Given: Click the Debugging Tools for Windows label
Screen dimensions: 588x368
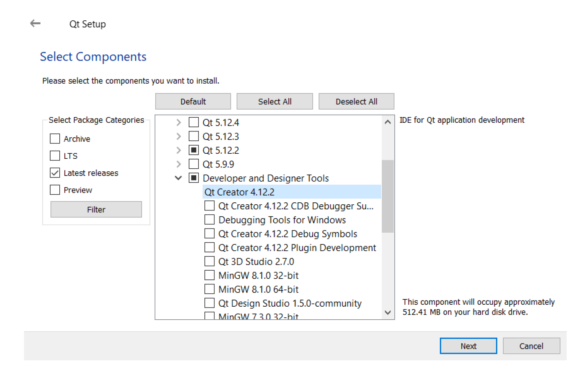Looking at the screenshot, I should point(282,220).
